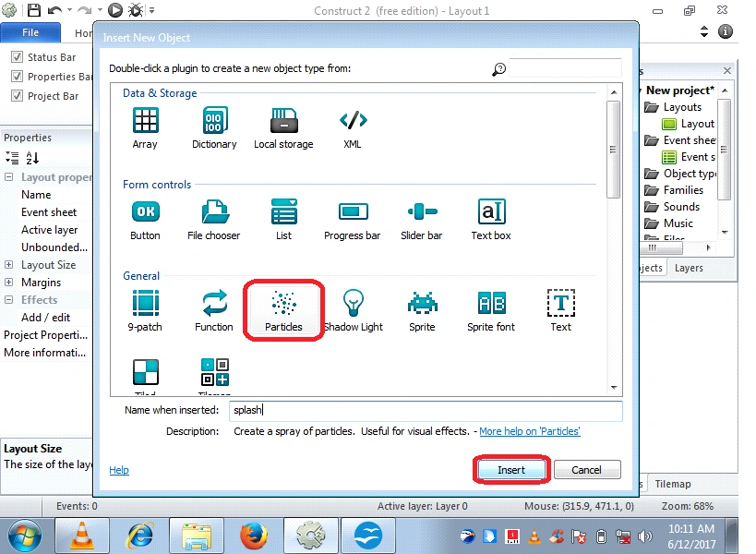Image resolution: width=756 pixels, height=554 pixels.
Task: Open Internet Explorer from taskbar
Action: pos(139,536)
